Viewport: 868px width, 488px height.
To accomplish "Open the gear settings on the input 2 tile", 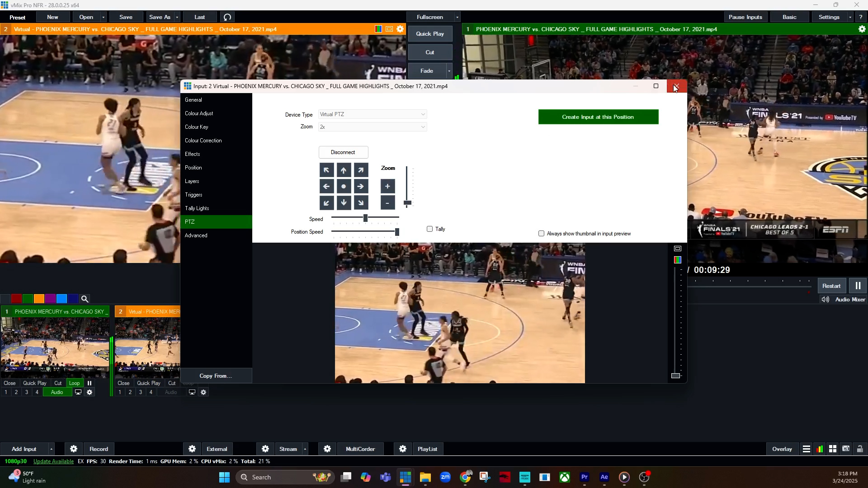I will point(203,392).
